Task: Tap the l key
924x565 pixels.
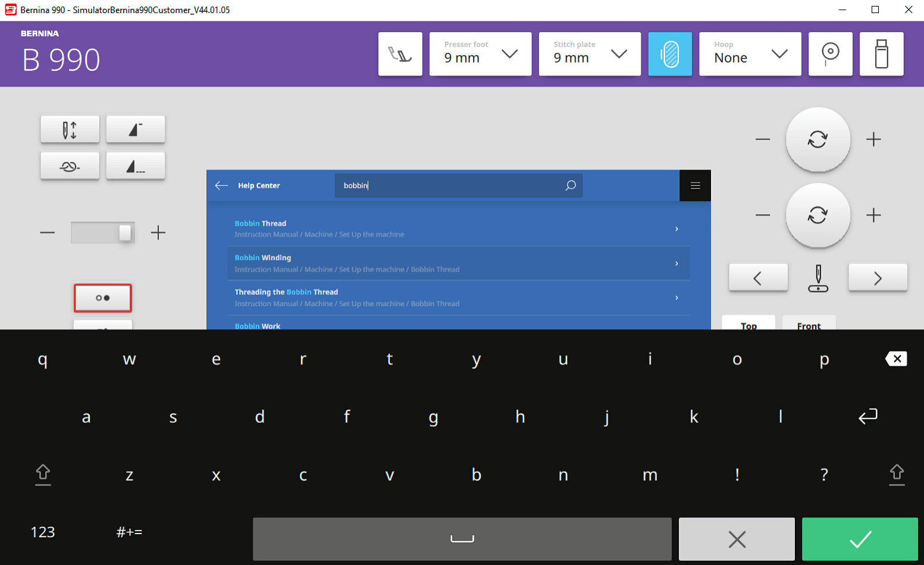Action: (781, 416)
